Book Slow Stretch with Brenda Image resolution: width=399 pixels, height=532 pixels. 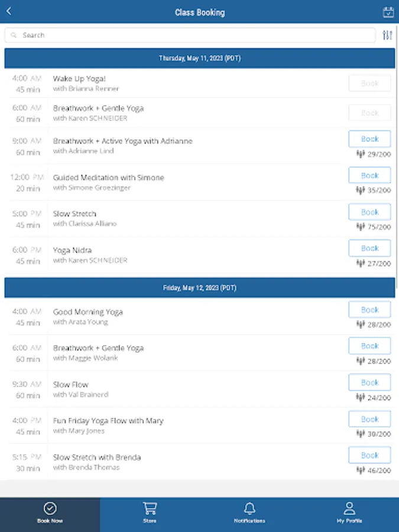coord(369,455)
